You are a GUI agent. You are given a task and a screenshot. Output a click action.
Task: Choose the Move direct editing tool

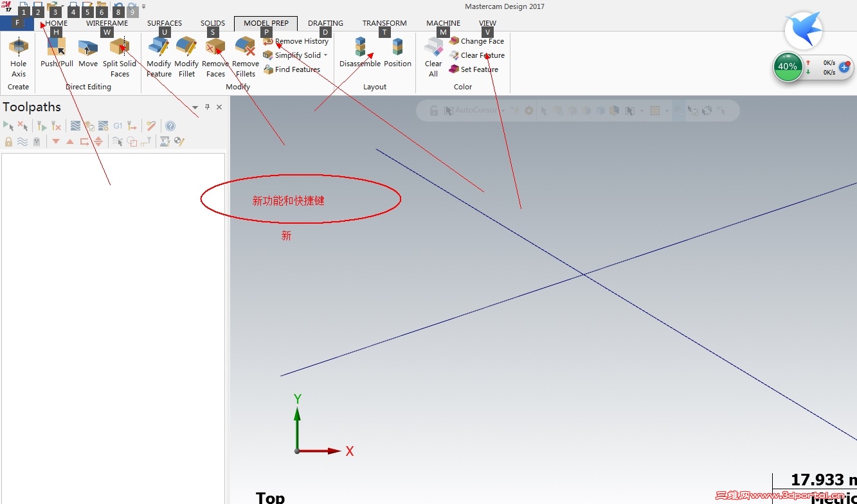[88, 53]
